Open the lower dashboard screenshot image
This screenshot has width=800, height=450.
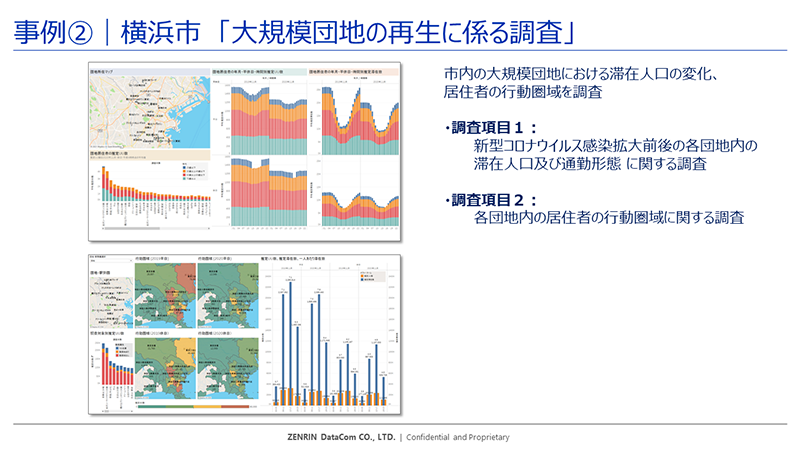(246, 332)
